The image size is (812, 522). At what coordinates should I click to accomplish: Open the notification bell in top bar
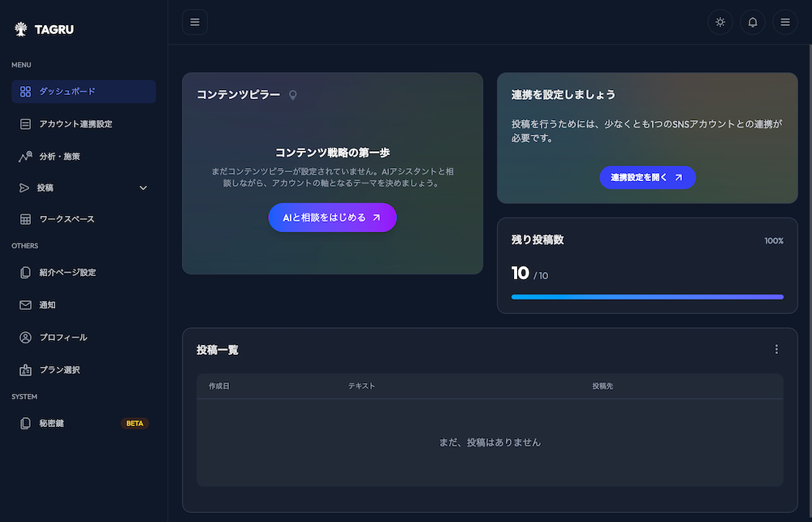753,22
